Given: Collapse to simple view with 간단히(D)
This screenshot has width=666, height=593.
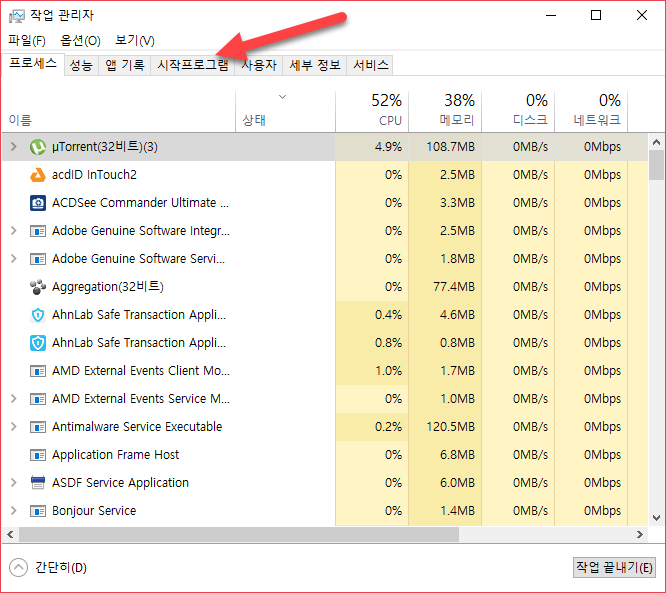Looking at the screenshot, I should [48, 568].
